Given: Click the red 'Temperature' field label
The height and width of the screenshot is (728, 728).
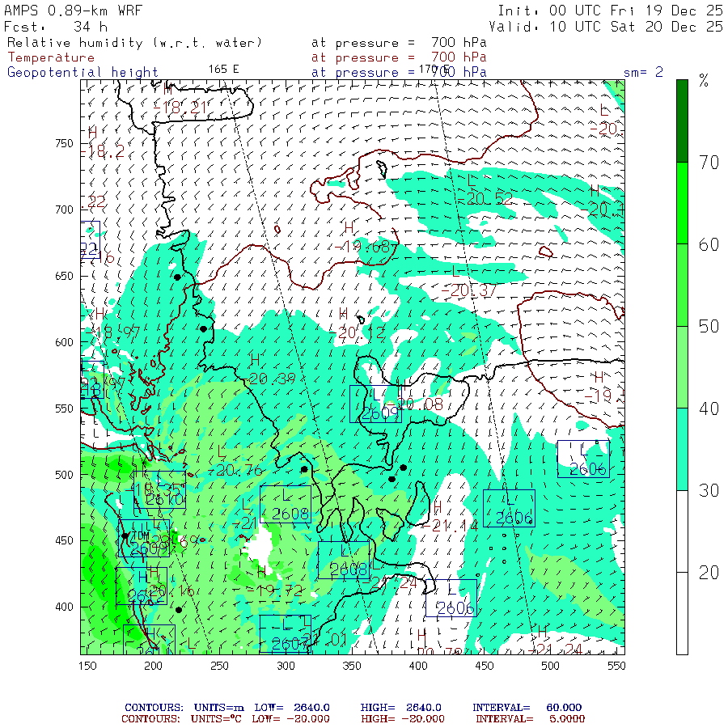Looking at the screenshot, I should coord(51,57).
